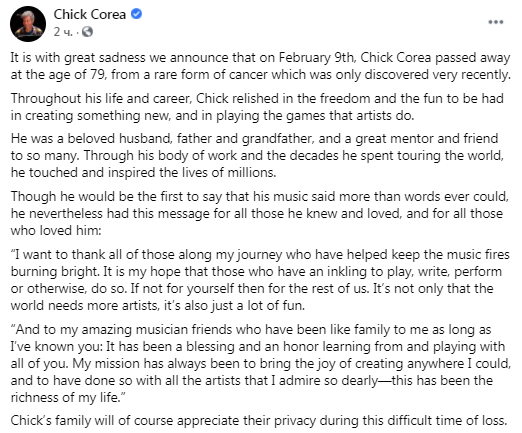Viewport: 522px width, 433px height.
Task: Click the line mentioning rare form of cancer
Action: coord(260,74)
